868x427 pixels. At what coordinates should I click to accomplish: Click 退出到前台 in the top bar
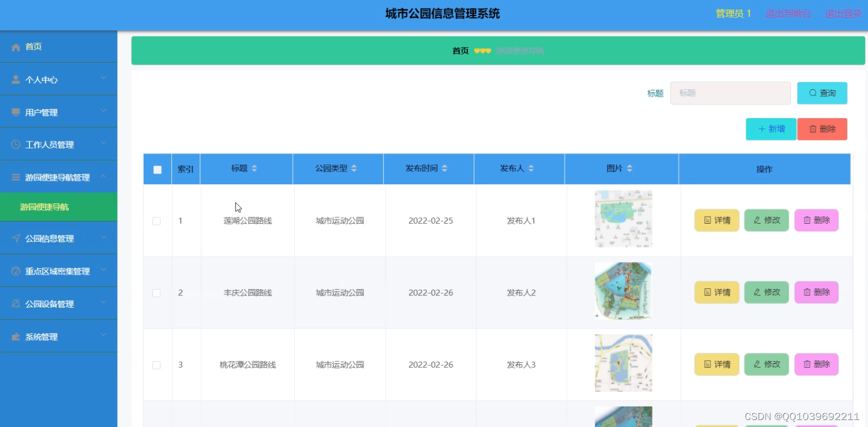[x=789, y=13]
